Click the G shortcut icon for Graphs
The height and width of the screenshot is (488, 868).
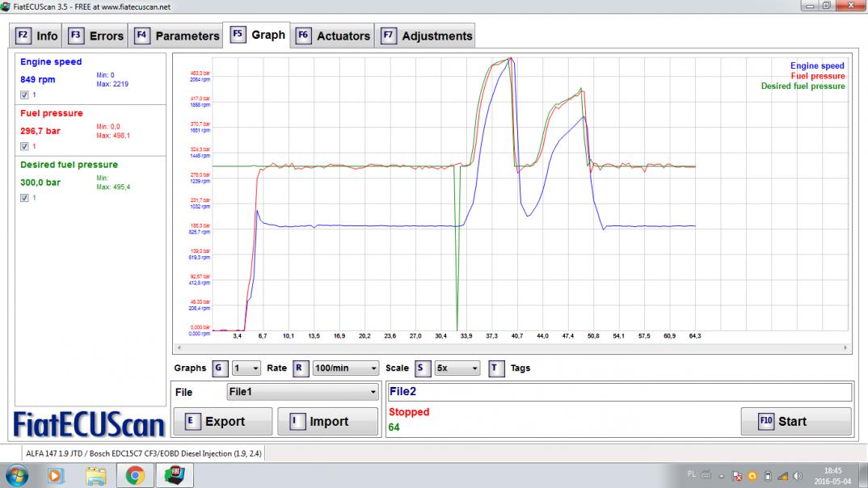(220, 368)
